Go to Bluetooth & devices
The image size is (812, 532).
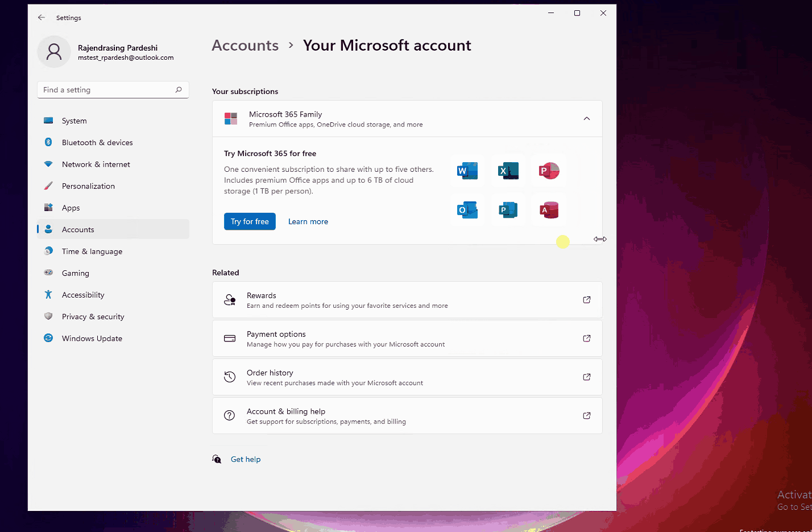point(113,142)
